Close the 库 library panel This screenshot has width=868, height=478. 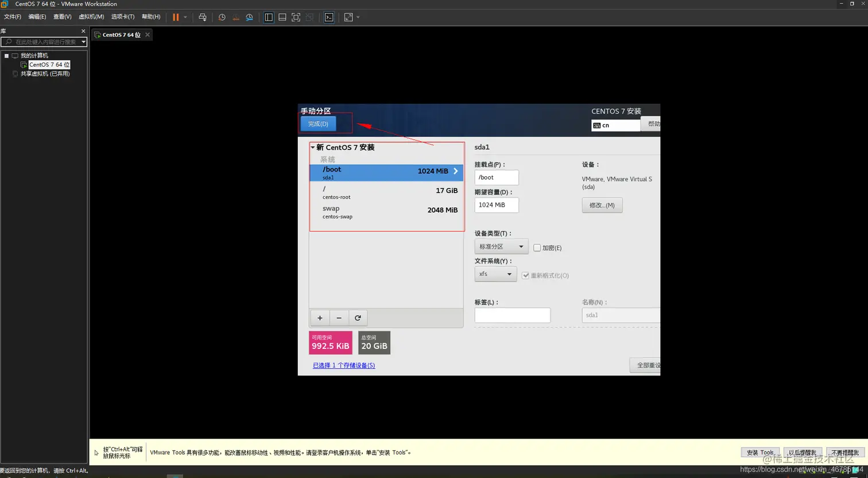(83, 31)
